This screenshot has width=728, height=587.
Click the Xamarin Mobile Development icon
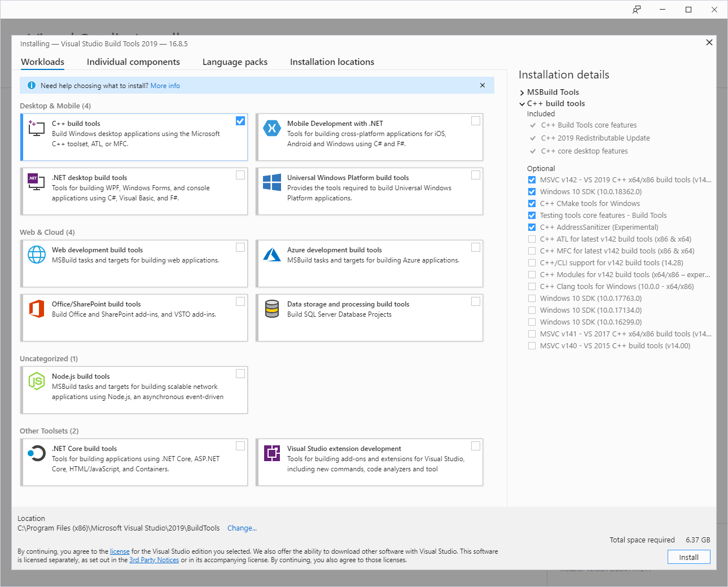tap(272, 128)
